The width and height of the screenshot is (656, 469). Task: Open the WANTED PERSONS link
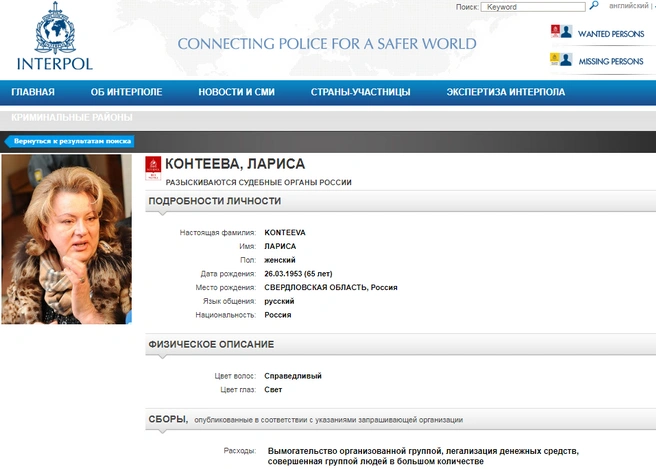click(611, 34)
